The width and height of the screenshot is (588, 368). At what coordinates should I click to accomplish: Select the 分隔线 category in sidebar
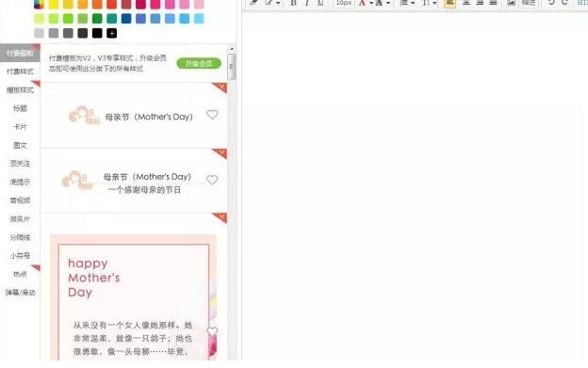click(x=20, y=237)
